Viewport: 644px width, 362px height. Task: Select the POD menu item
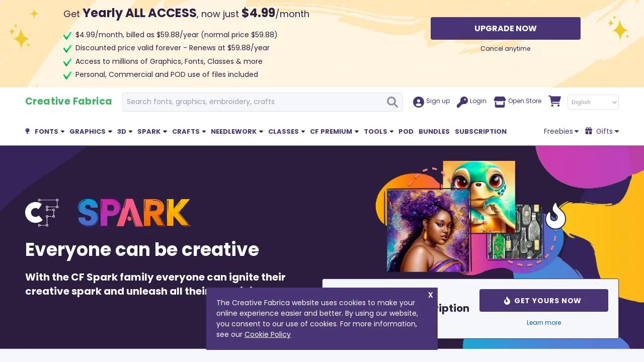coord(406,132)
